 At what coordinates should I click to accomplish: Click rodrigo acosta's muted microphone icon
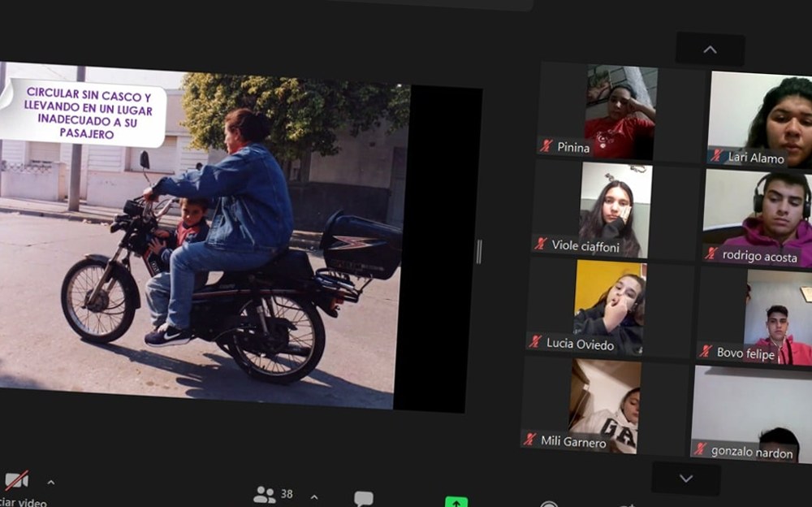click(x=711, y=253)
